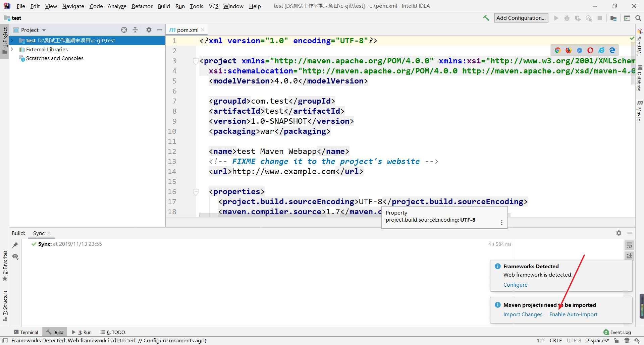Click the scroll to end icon in Build panel

[x=629, y=256]
